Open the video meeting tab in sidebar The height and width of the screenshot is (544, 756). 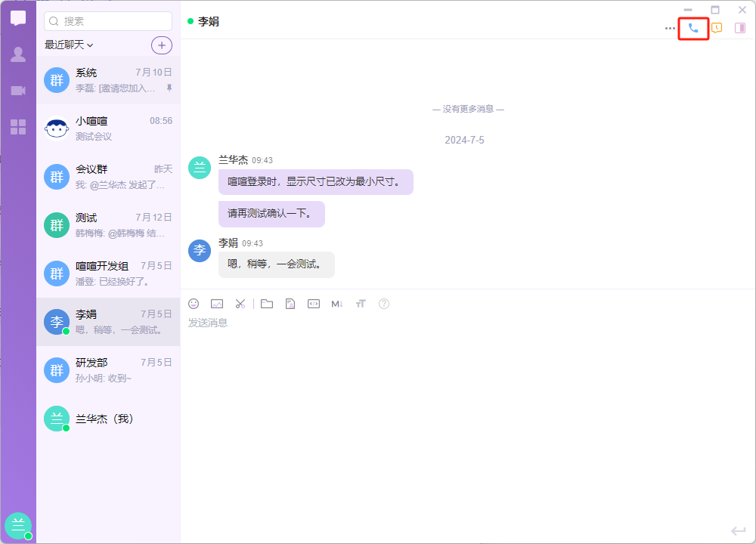18,91
